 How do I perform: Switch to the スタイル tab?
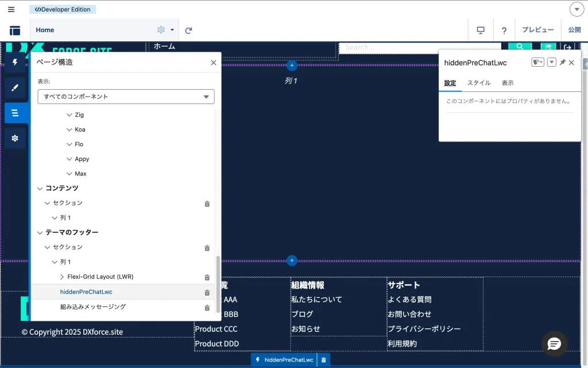478,83
